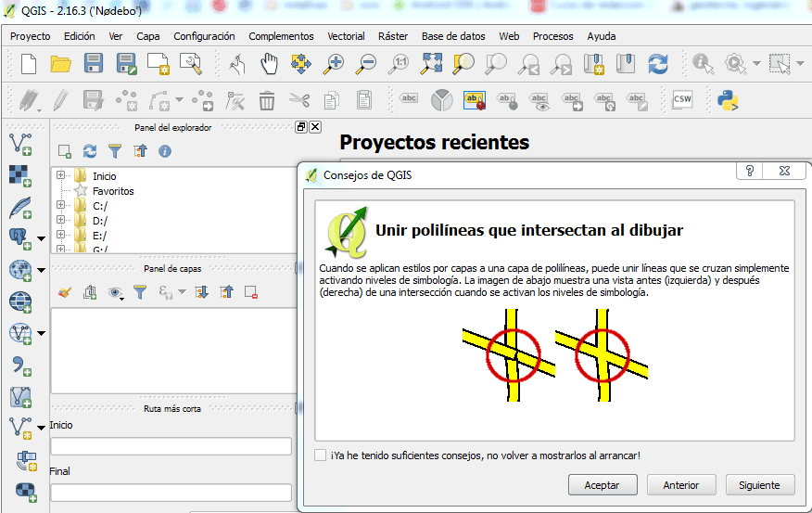This screenshot has width=812, height=513.
Task: Click the cut features scissors icon
Action: coord(299,99)
